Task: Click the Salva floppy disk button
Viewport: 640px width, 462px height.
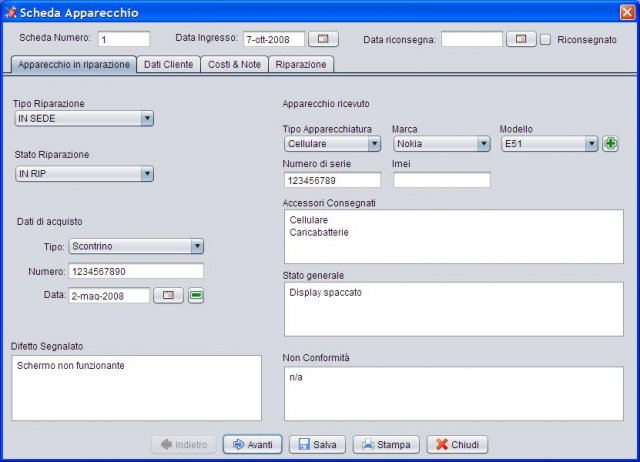Action: [x=317, y=444]
